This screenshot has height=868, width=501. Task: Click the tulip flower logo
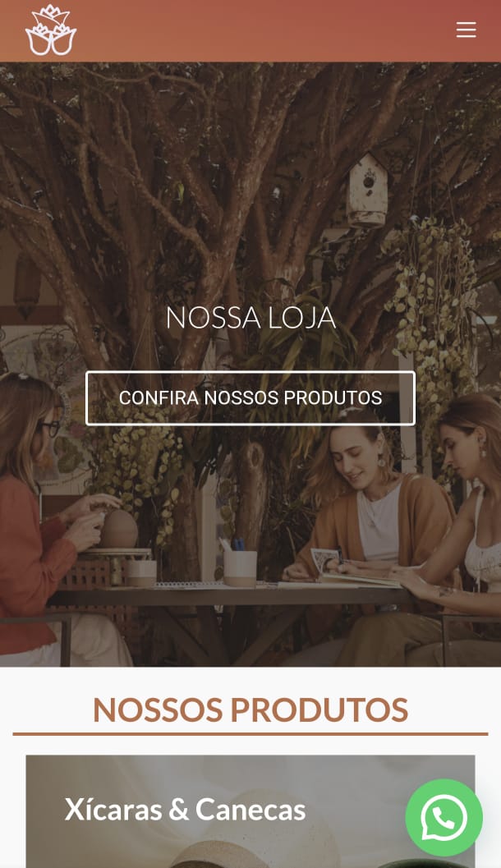(x=50, y=30)
